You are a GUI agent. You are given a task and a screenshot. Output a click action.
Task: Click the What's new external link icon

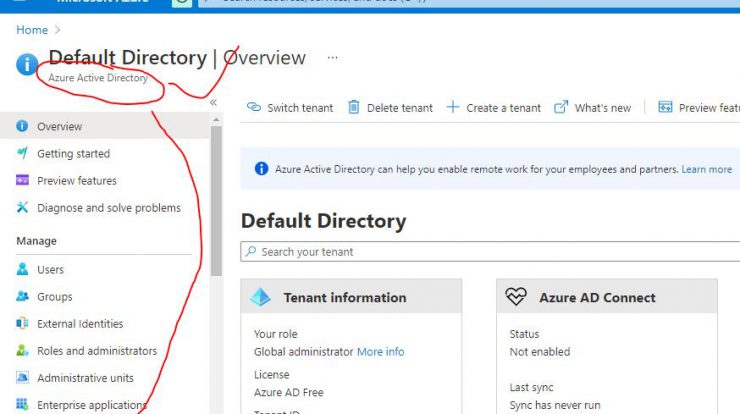click(x=561, y=107)
